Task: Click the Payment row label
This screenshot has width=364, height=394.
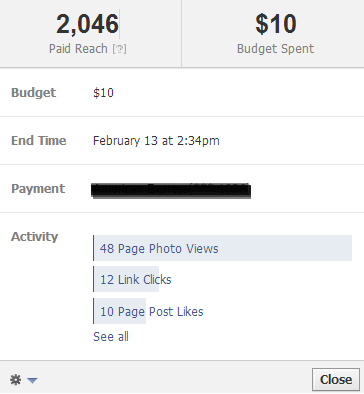Action: point(38,189)
